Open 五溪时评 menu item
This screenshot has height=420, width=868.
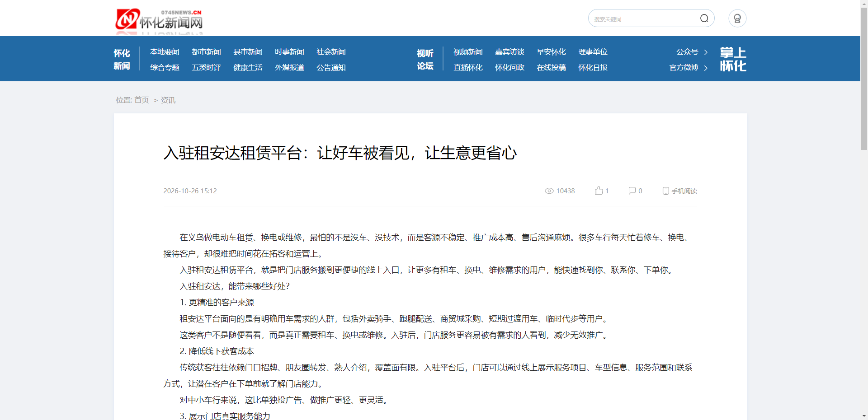pos(206,67)
